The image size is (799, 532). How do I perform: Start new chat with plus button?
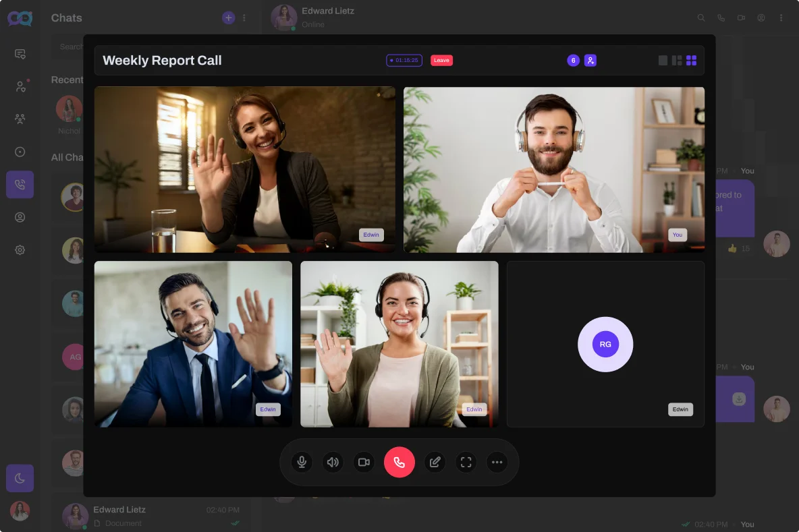[x=229, y=18]
